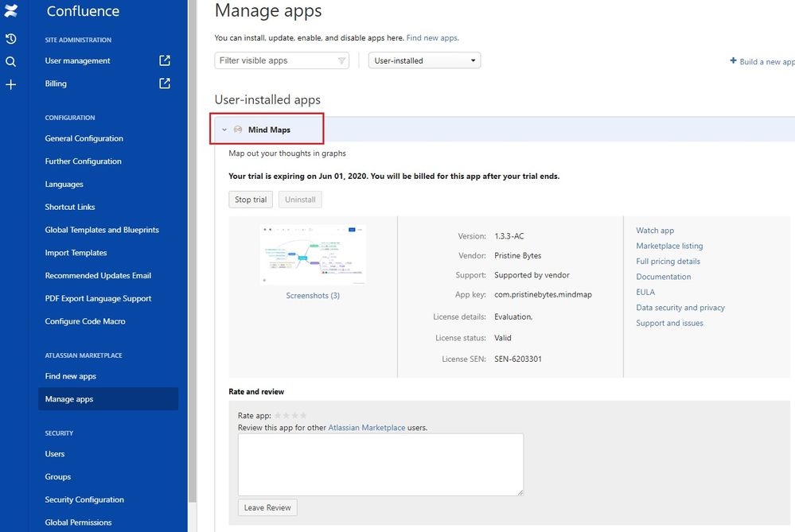Open the User-installed apps filter dropdown

point(424,60)
